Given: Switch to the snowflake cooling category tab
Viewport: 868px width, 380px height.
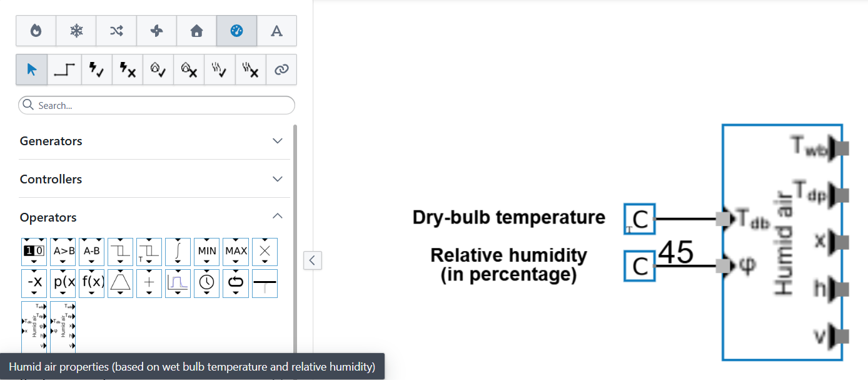Looking at the screenshot, I should tap(76, 31).
